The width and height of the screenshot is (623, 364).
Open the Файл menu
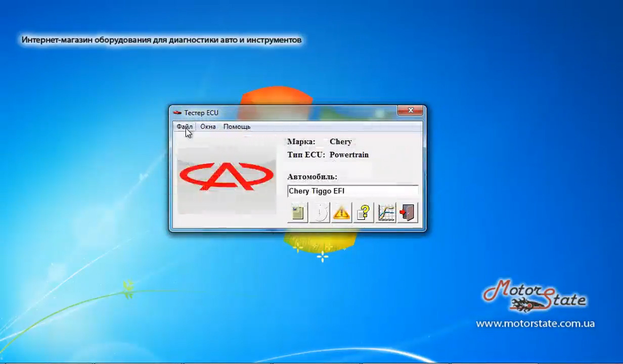(185, 126)
